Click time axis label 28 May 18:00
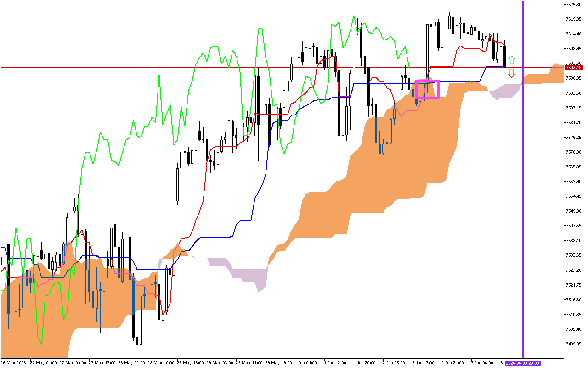 190,362
